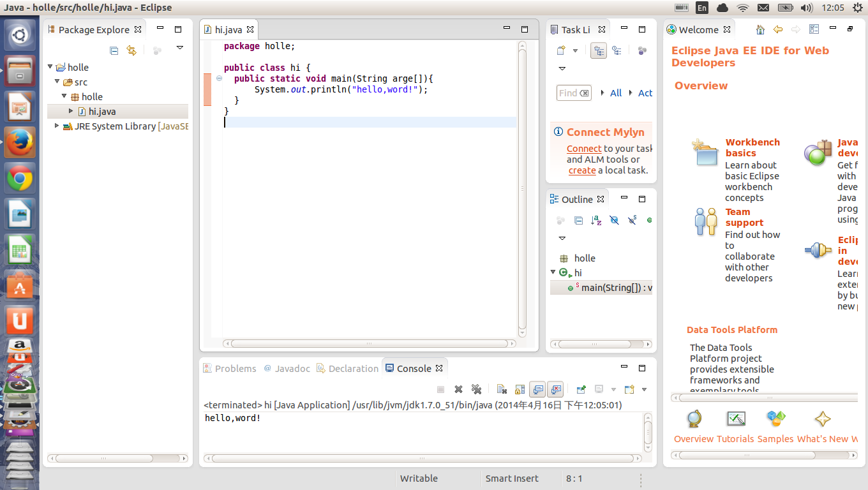Expand JRE System Library node

[57, 126]
